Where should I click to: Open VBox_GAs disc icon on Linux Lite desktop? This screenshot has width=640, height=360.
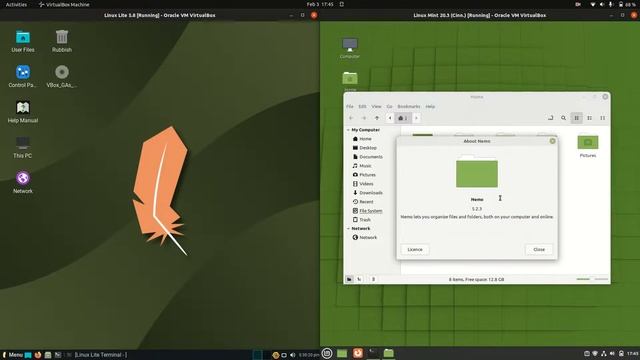62,76
